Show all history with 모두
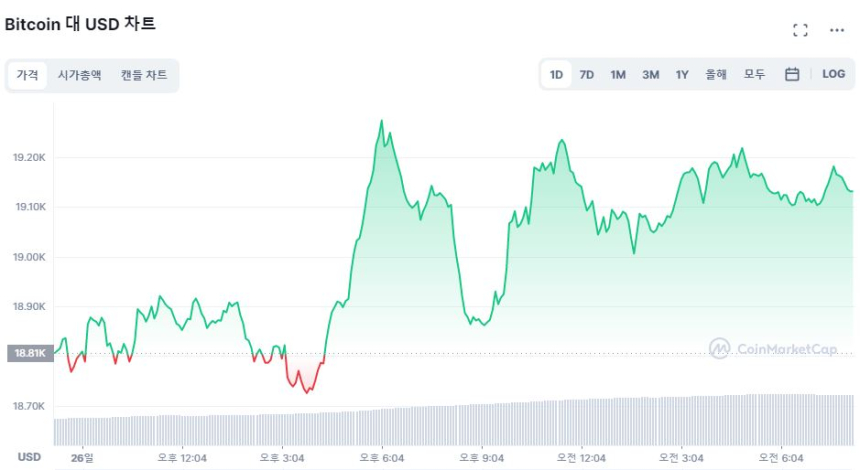This screenshot has height=470, width=860. (754, 74)
